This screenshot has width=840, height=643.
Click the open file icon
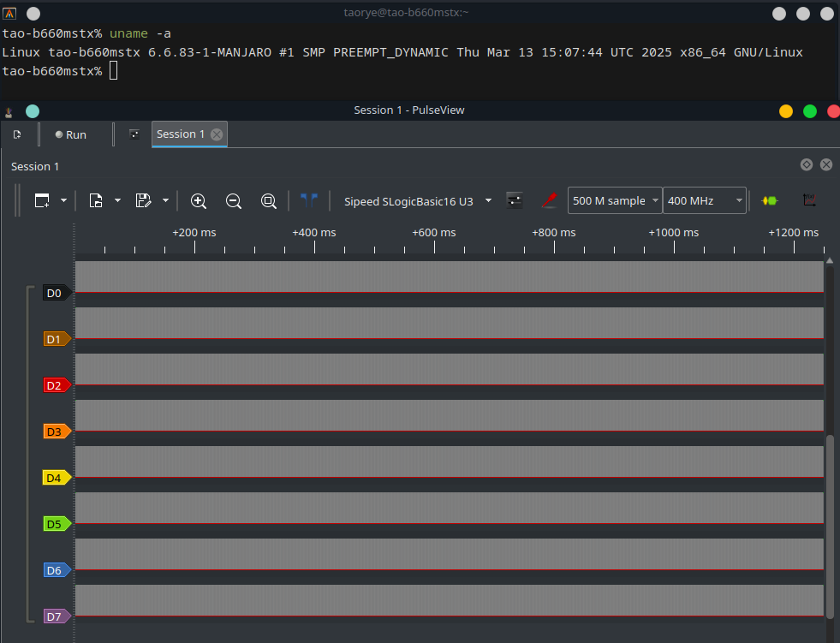(x=96, y=201)
